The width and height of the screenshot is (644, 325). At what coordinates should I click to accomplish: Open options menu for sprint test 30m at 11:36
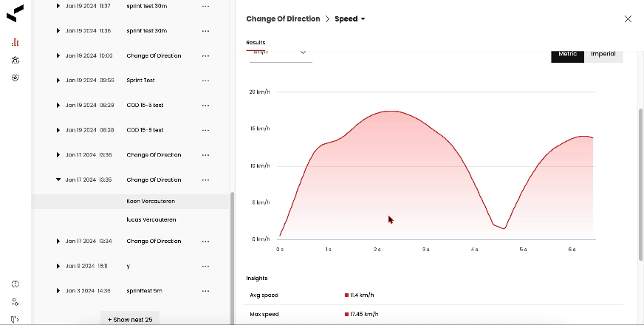(205, 31)
